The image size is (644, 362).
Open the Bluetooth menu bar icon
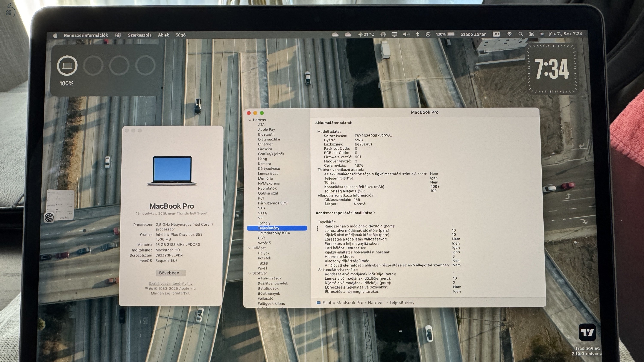pos(418,34)
